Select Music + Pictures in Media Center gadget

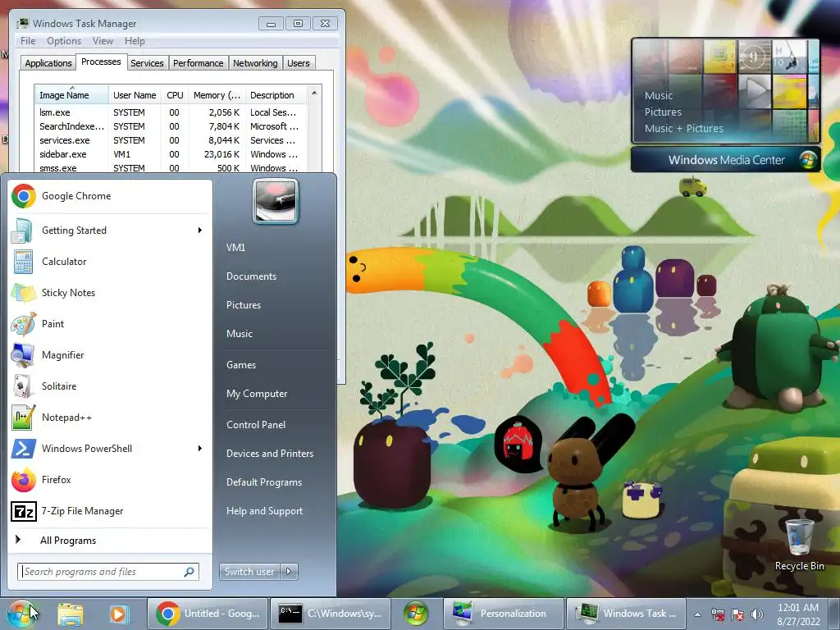click(x=683, y=129)
